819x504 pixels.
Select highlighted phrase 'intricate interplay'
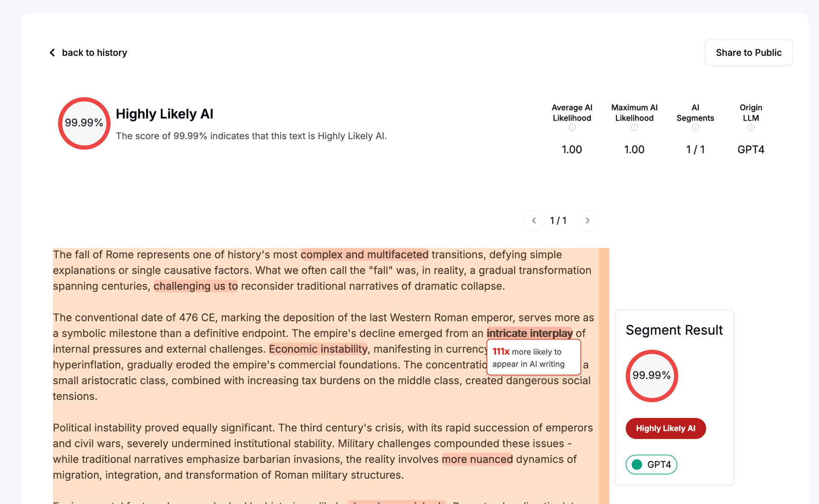[529, 333]
